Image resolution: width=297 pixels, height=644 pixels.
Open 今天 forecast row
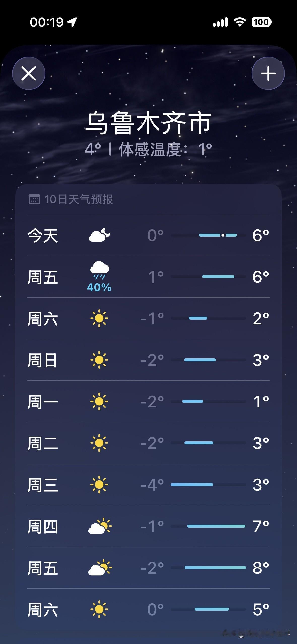[x=148, y=235]
